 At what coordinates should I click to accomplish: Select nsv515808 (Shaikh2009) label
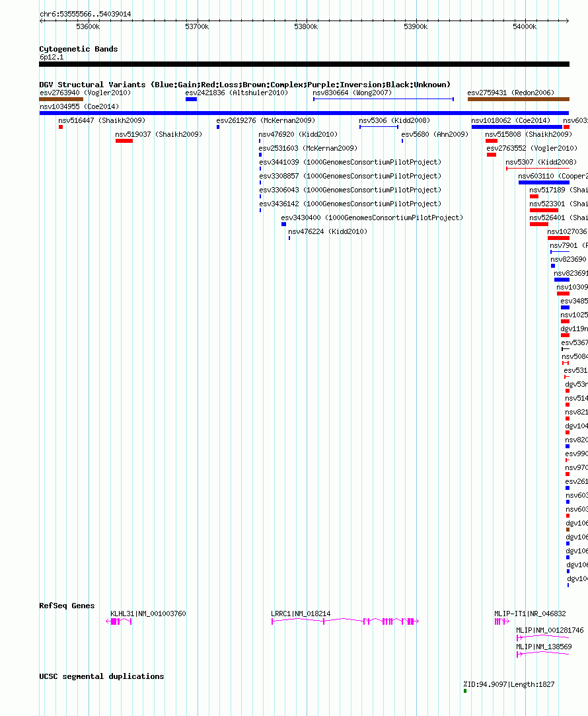[x=529, y=134]
